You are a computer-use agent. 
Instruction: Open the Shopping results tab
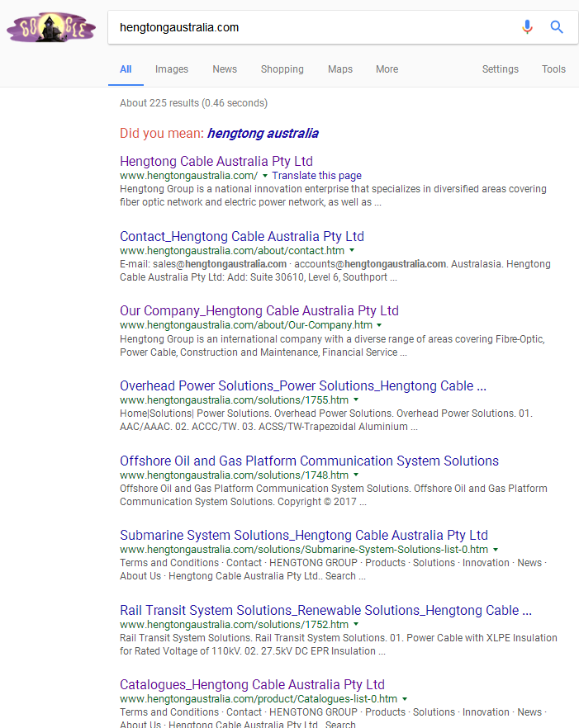click(x=282, y=69)
